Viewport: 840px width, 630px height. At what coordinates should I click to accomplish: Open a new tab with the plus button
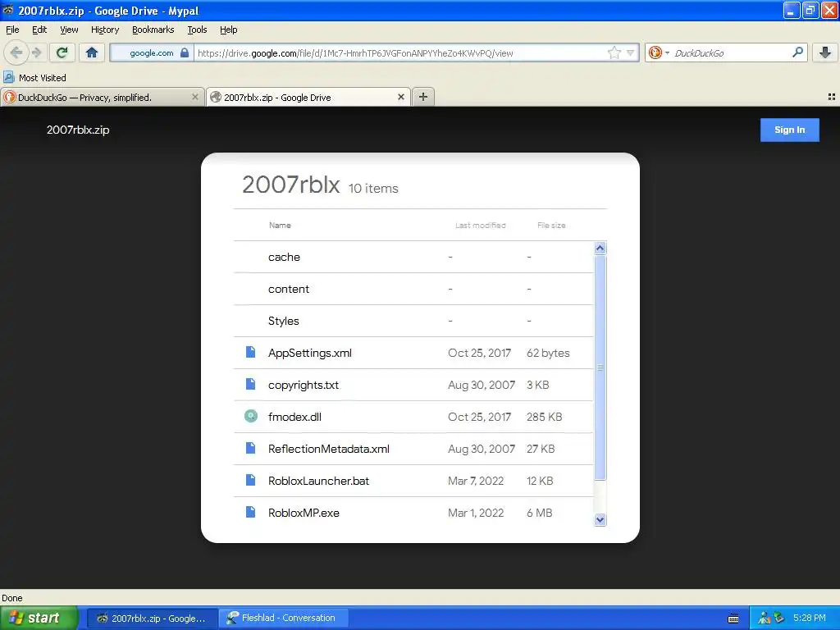423,97
